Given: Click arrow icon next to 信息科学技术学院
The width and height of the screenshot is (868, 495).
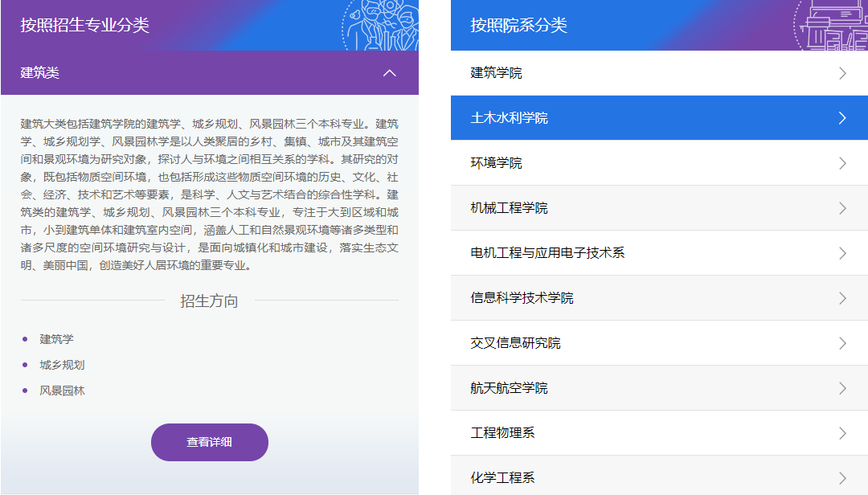Looking at the screenshot, I should (842, 298).
